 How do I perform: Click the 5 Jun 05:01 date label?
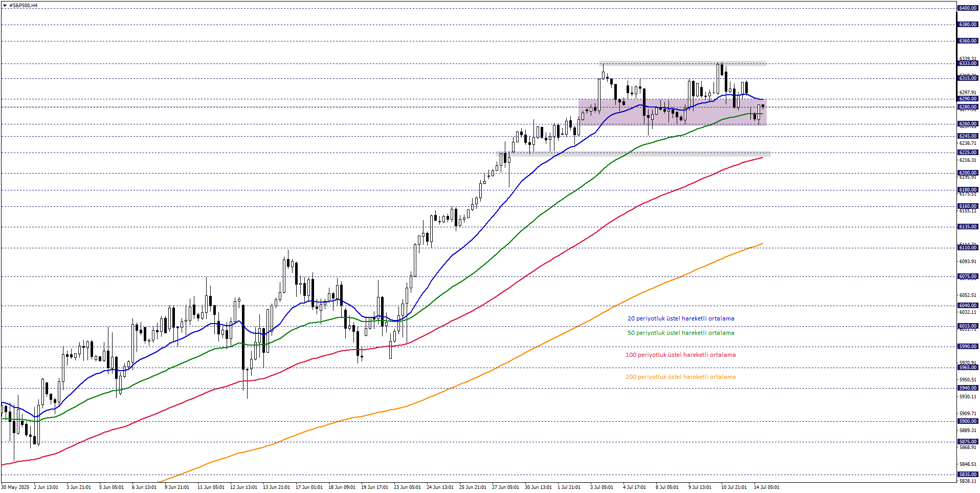112,487
